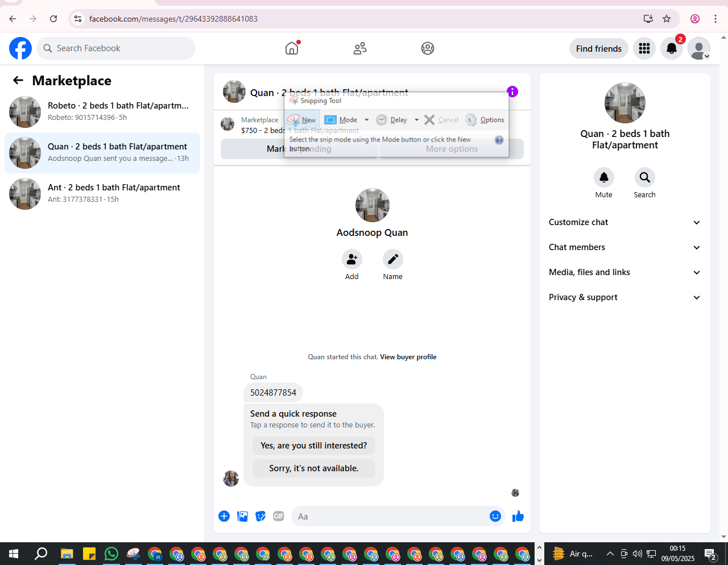This screenshot has height=565, width=728.
Task: Open the Windows Start menu
Action: (14, 554)
